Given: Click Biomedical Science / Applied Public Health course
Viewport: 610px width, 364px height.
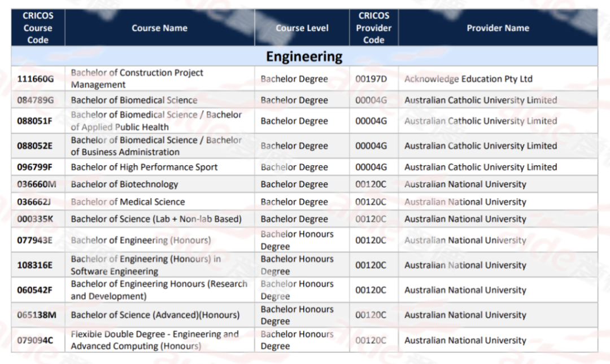Looking at the screenshot, I should [156, 121].
